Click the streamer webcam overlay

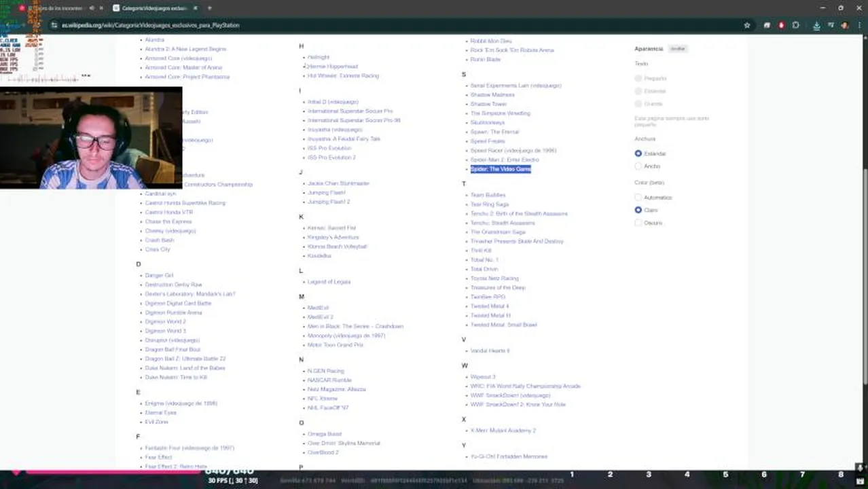click(91, 138)
